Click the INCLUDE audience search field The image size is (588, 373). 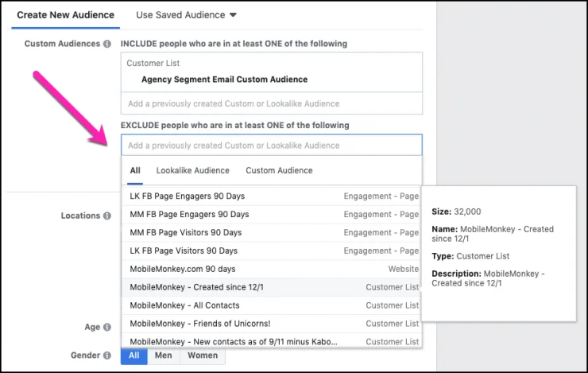click(x=271, y=103)
